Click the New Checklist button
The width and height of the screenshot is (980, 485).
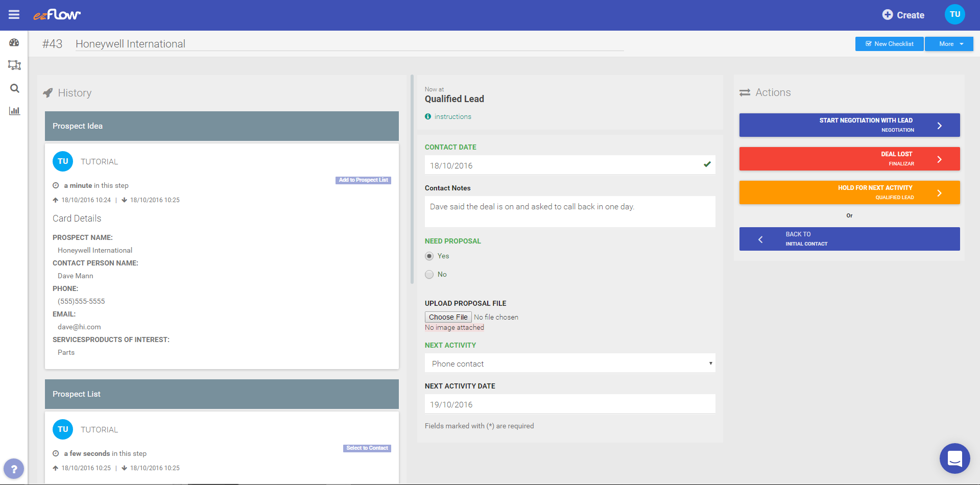(x=889, y=43)
